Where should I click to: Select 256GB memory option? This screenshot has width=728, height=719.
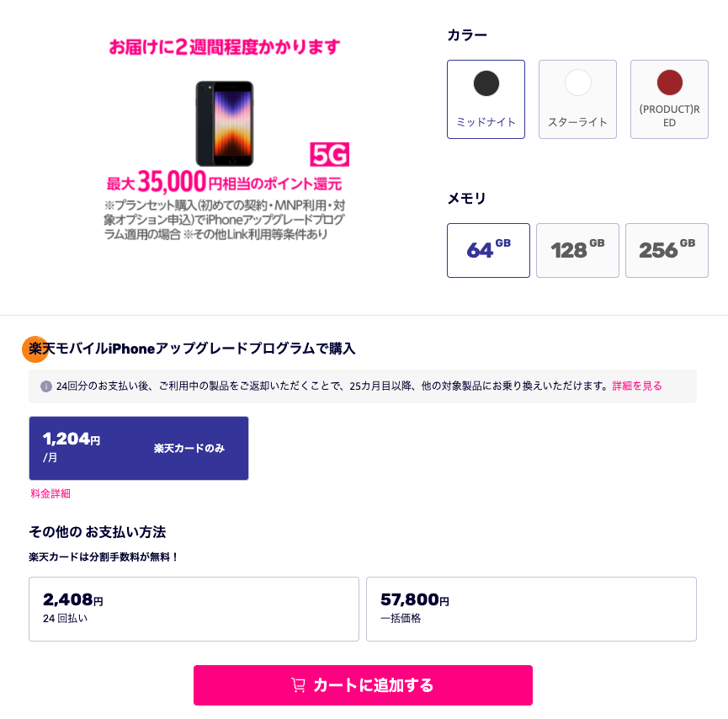pyautogui.click(x=667, y=250)
